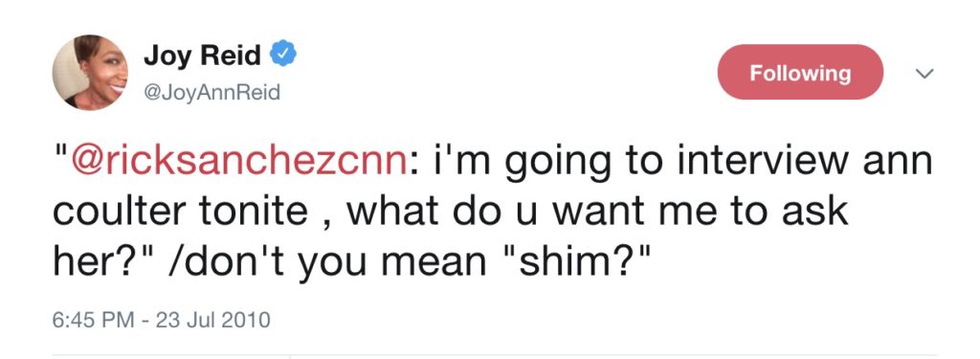The height and width of the screenshot is (359, 980).
Task: Open the 23 Jul 2010 date permalink
Action: pyautogui.click(x=213, y=320)
